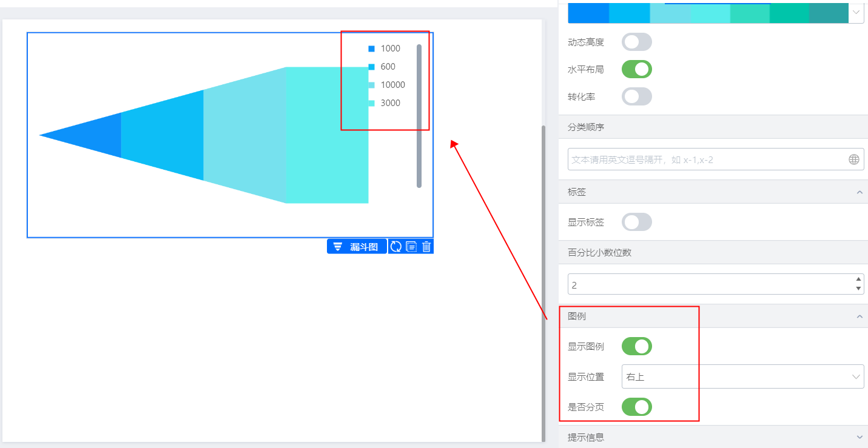Image resolution: width=868 pixels, height=448 pixels.
Task: Click legend entry 1000
Action: point(384,48)
